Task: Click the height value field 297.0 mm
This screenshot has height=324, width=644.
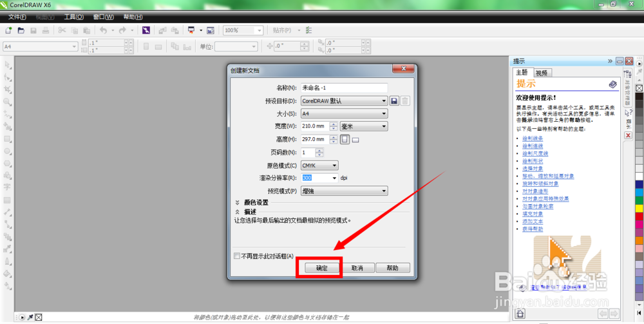Action: tap(315, 140)
